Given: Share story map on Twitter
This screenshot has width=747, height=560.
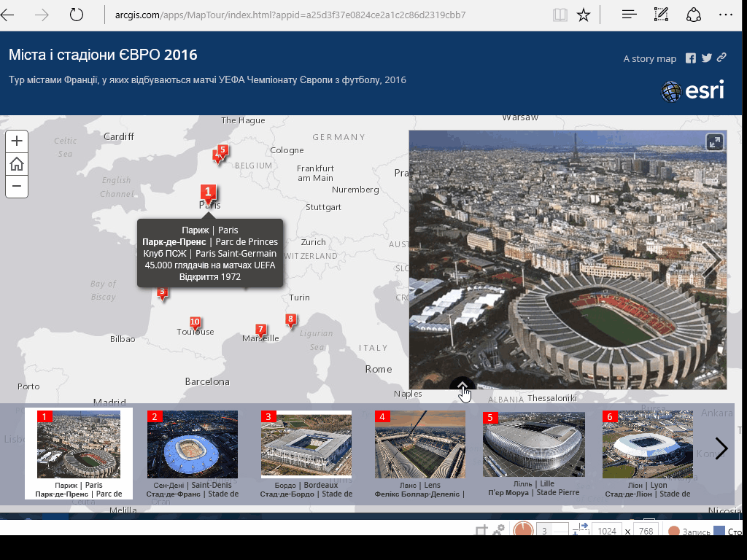Looking at the screenshot, I should coord(706,58).
